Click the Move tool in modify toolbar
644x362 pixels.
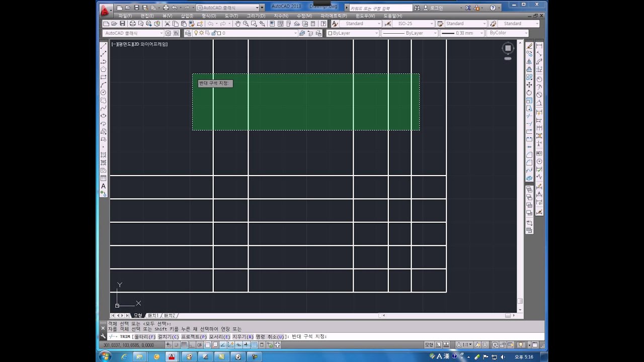click(530, 85)
